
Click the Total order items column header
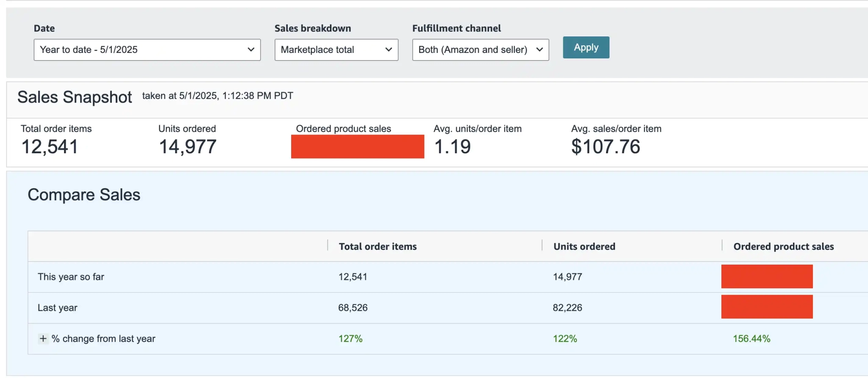click(x=378, y=246)
